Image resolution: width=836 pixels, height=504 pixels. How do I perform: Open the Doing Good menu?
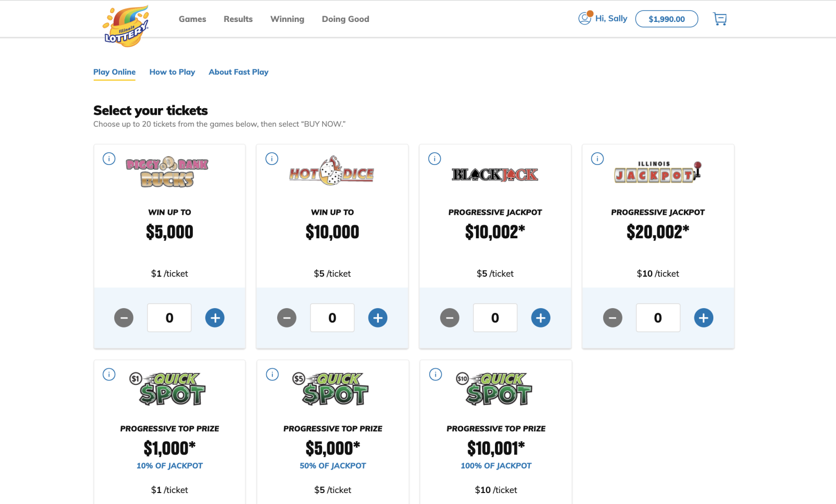[345, 19]
